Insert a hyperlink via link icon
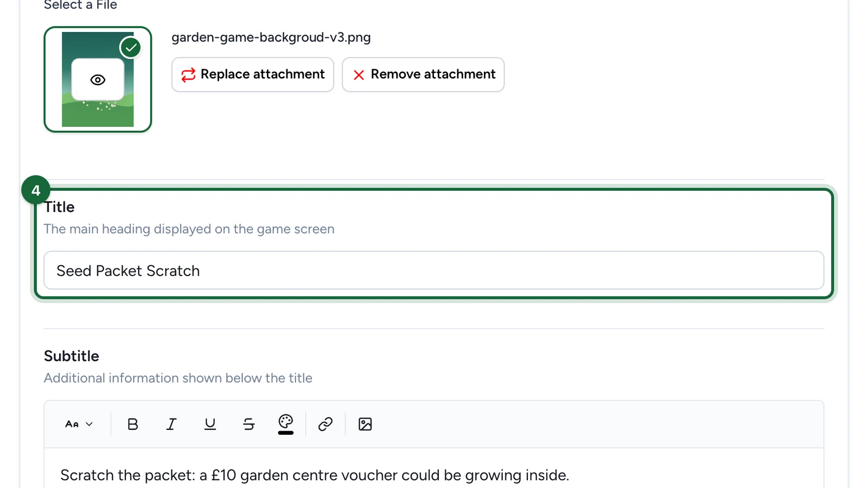Screen dimensions: 868x488 pos(325,424)
